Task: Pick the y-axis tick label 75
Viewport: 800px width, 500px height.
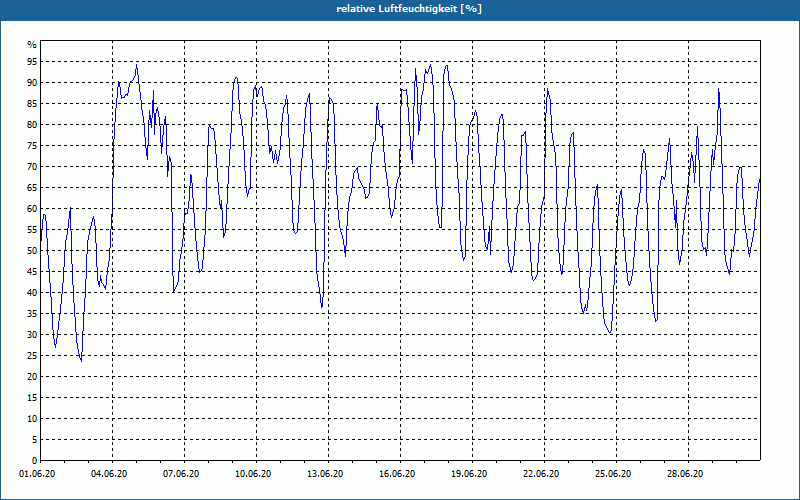Action: tap(32, 145)
